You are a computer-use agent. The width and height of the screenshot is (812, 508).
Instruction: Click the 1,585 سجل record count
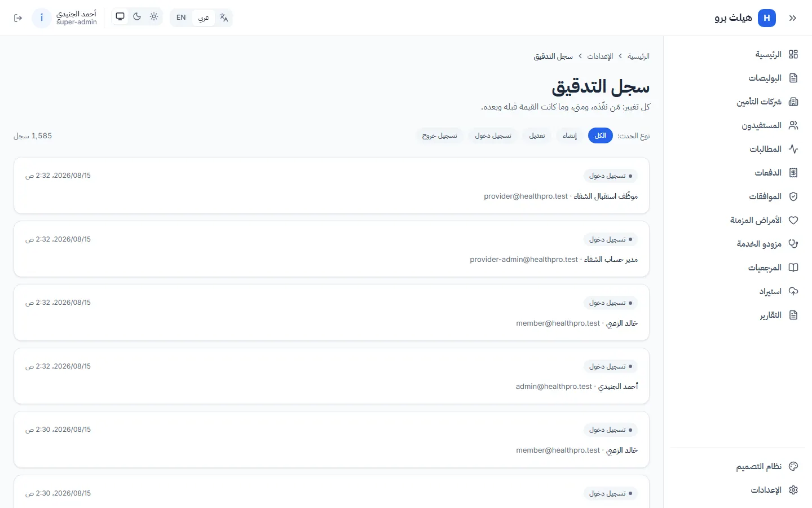point(33,136)
